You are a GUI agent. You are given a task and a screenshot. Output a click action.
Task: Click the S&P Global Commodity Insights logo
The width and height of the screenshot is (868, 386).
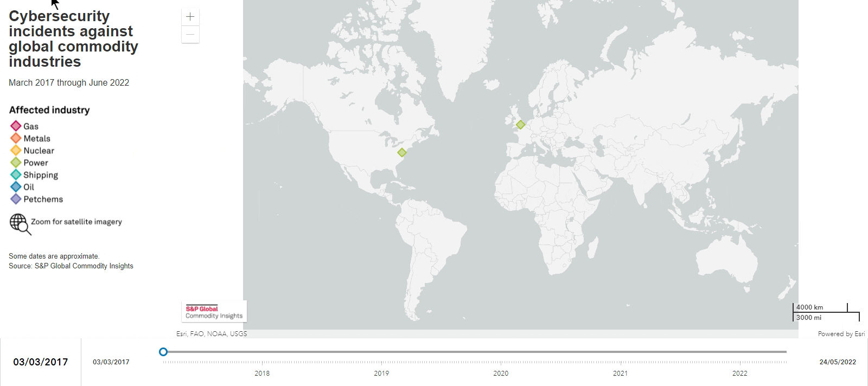click(x=214, y=312)
